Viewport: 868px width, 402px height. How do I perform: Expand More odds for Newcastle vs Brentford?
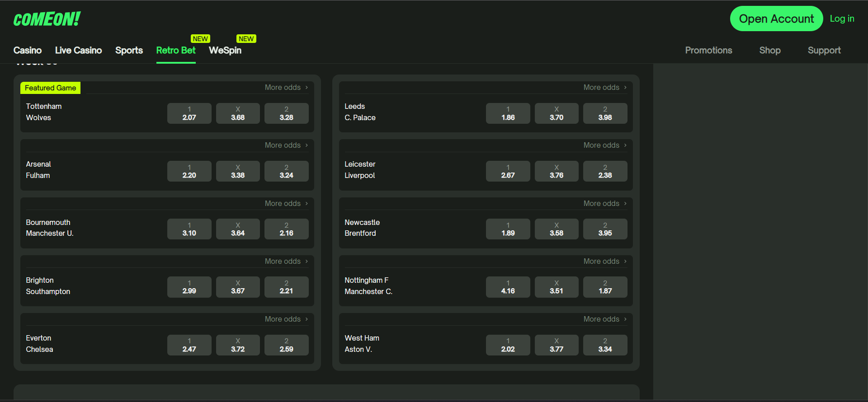click(x=605, y=203)
